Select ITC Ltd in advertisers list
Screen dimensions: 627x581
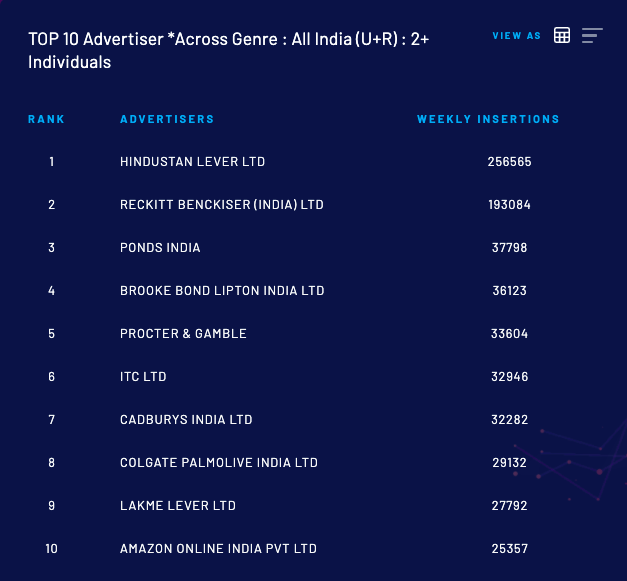143,377
